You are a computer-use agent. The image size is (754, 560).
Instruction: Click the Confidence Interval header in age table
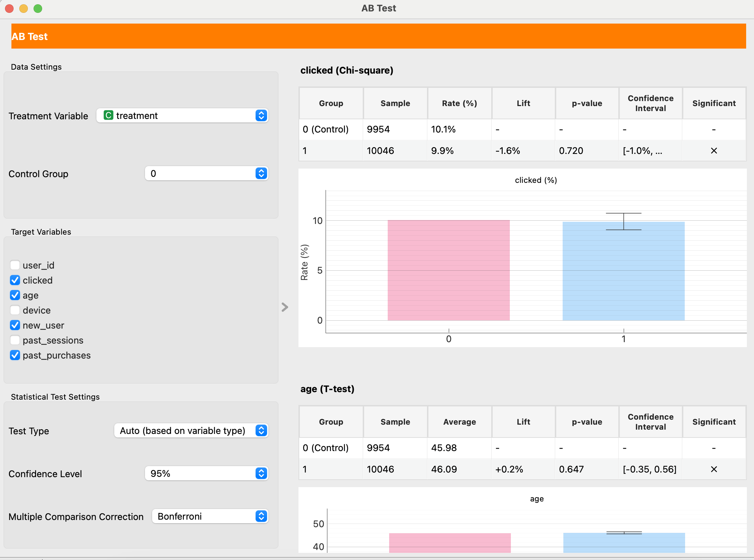(x=650, y=422)
